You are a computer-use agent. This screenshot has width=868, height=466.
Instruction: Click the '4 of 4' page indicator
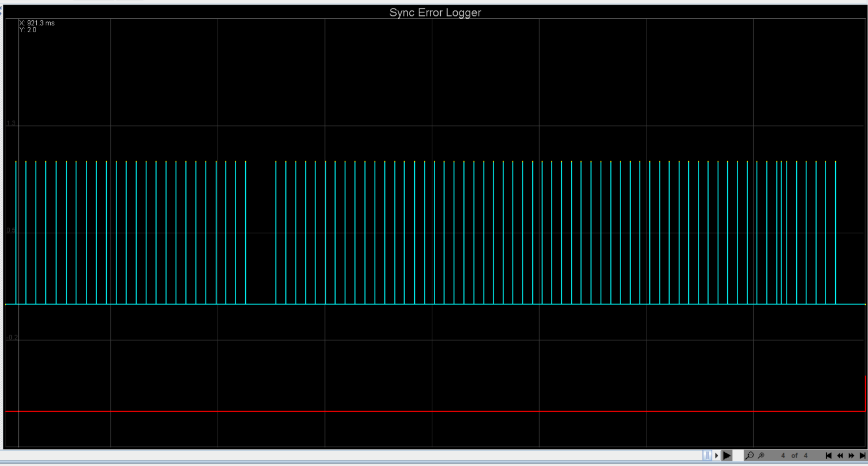point(794,455)
